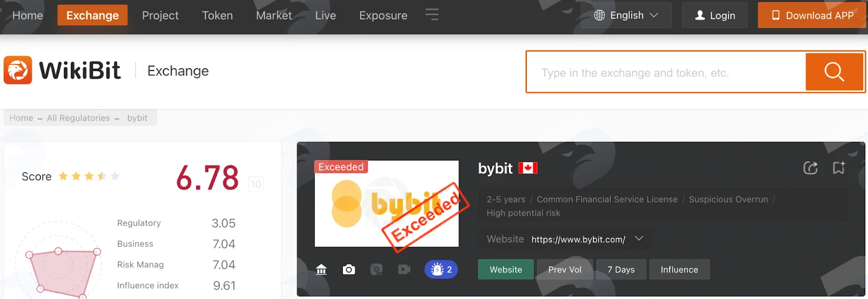868x299 pixels.
Task: Open the Token nav item
Action: 218,15
